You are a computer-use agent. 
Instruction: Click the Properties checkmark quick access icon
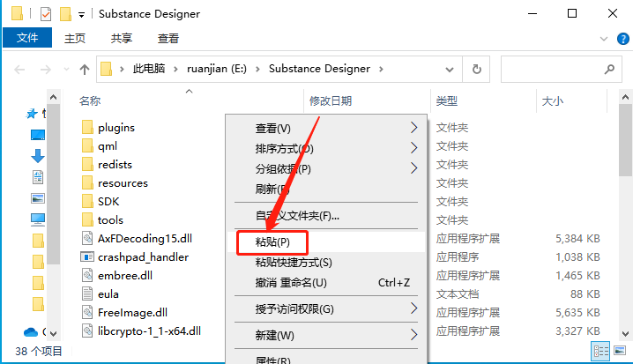coord(46,14)
